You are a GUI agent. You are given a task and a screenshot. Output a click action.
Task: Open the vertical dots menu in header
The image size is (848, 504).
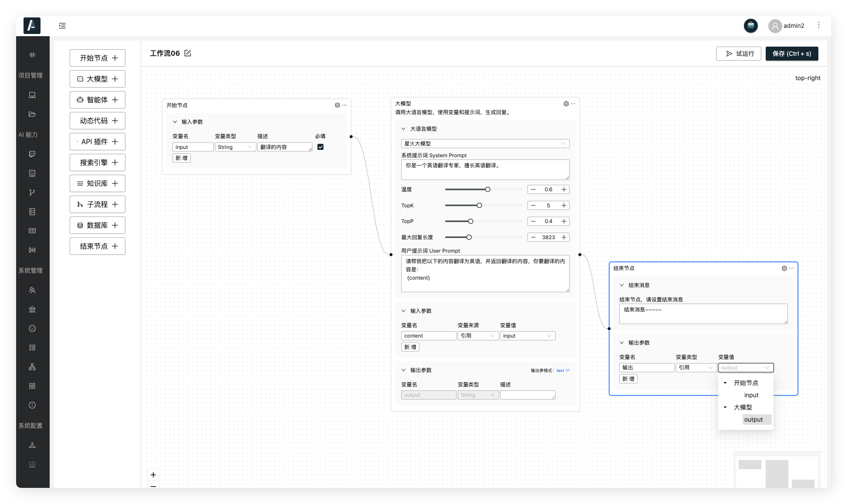click(818, 25)
